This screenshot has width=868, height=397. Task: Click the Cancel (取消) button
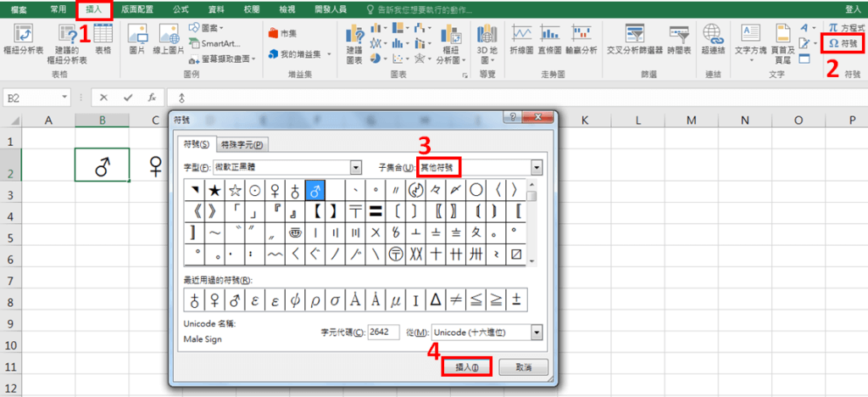point(523,367)
